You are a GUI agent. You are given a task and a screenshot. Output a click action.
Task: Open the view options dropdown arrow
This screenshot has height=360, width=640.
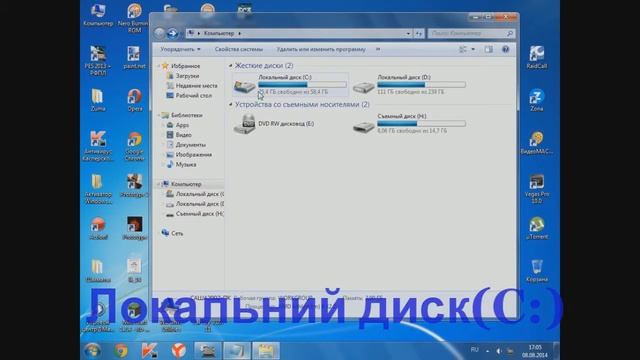[x=473, y=49]
